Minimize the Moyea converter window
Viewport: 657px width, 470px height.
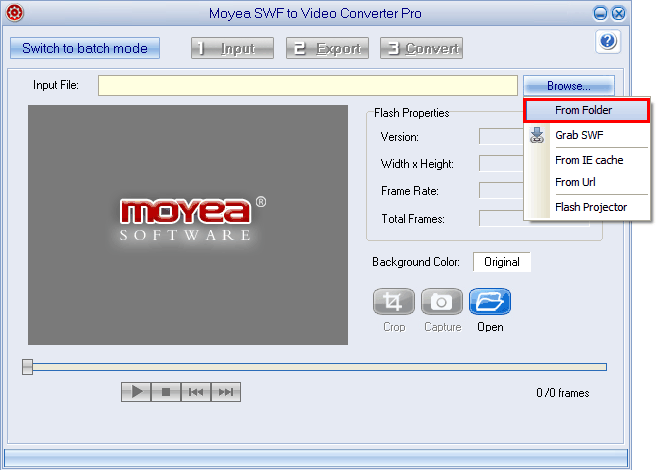tap(600, 13)
